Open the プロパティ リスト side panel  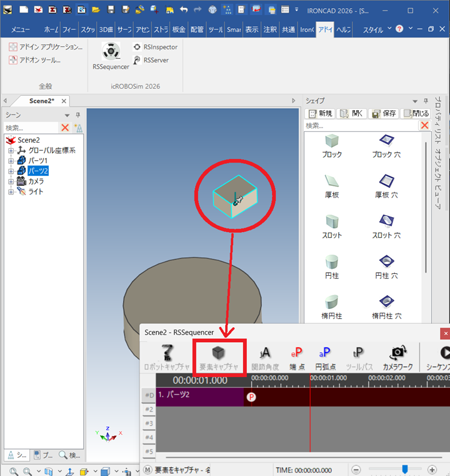(x=438, y=120)
